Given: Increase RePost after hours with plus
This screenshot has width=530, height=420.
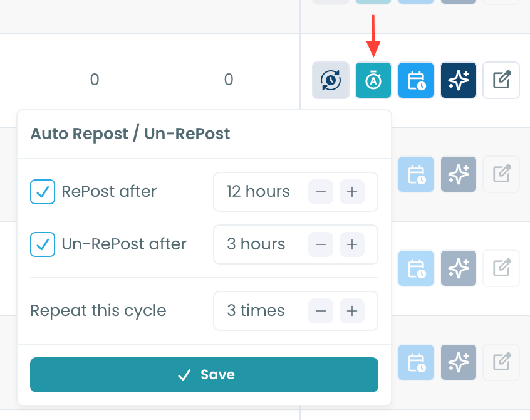Looking at the screenshot, I should (x=352, y=192).
